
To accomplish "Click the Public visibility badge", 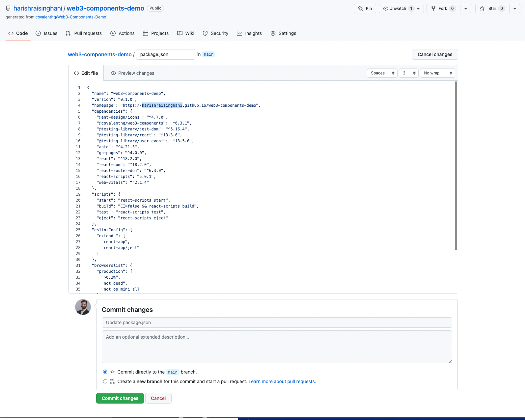I will tap(155, 8).
